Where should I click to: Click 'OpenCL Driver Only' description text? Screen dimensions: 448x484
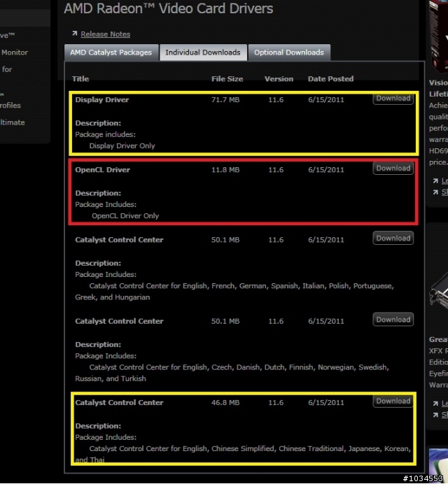pyautogui.click(x=125, y=215)
